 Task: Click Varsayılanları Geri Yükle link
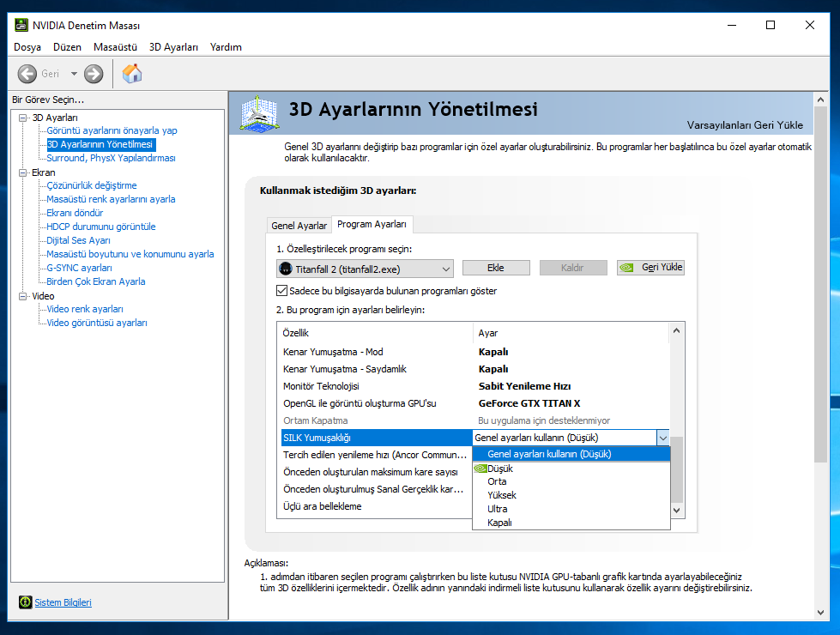pos(745,125)
